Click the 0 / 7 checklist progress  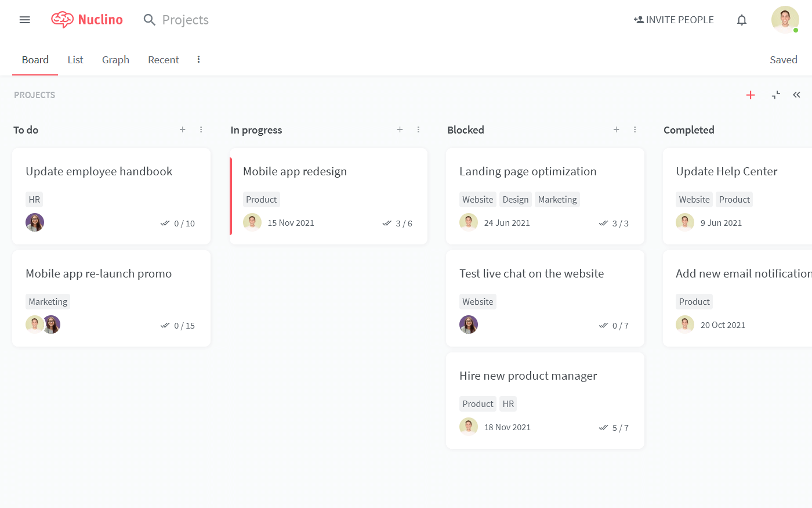pos(614,326)
